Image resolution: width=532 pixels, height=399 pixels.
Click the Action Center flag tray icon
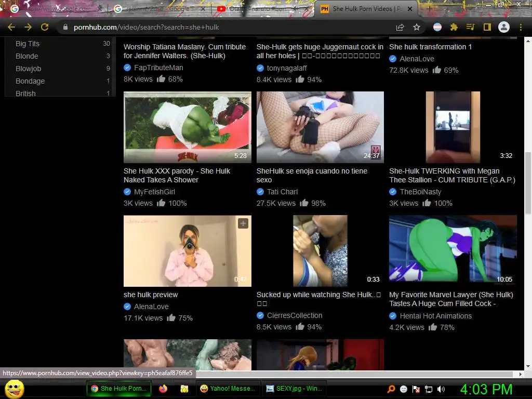point(416,389)
